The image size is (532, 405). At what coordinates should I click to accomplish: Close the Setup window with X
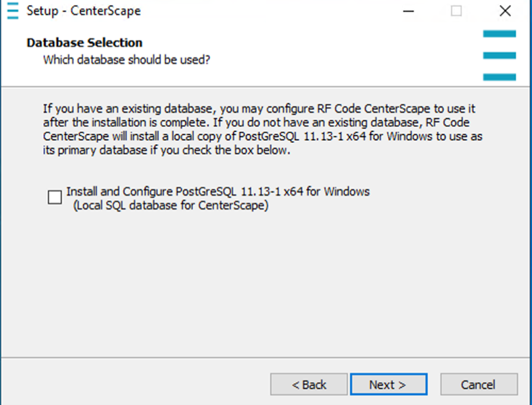click(x=505, y=11)
